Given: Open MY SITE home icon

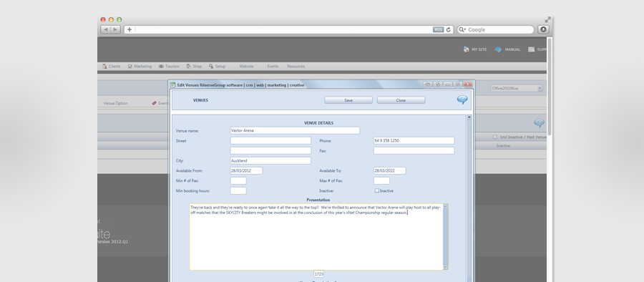Looking at the screenshot, I should tap(466, 49).
